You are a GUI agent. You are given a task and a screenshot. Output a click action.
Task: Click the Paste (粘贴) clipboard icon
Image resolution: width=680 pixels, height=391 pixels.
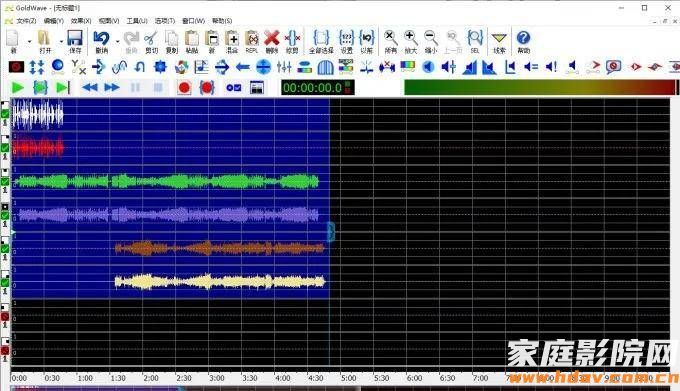[192, 39]
